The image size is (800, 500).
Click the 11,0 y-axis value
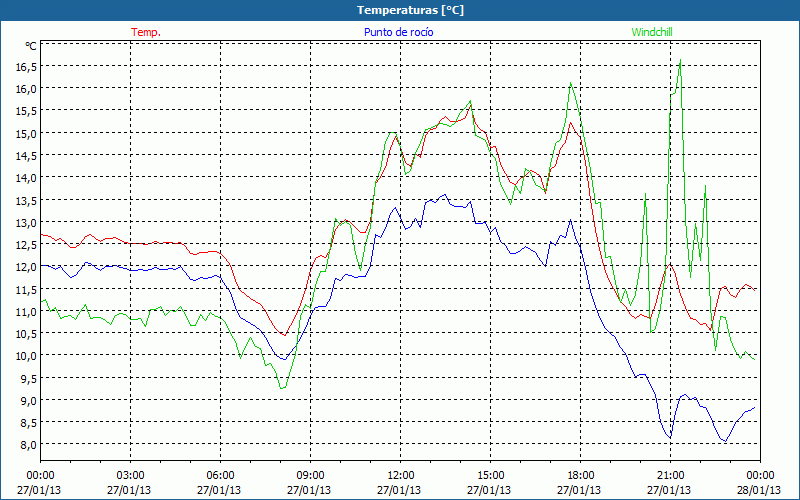[x=27, y=311]
